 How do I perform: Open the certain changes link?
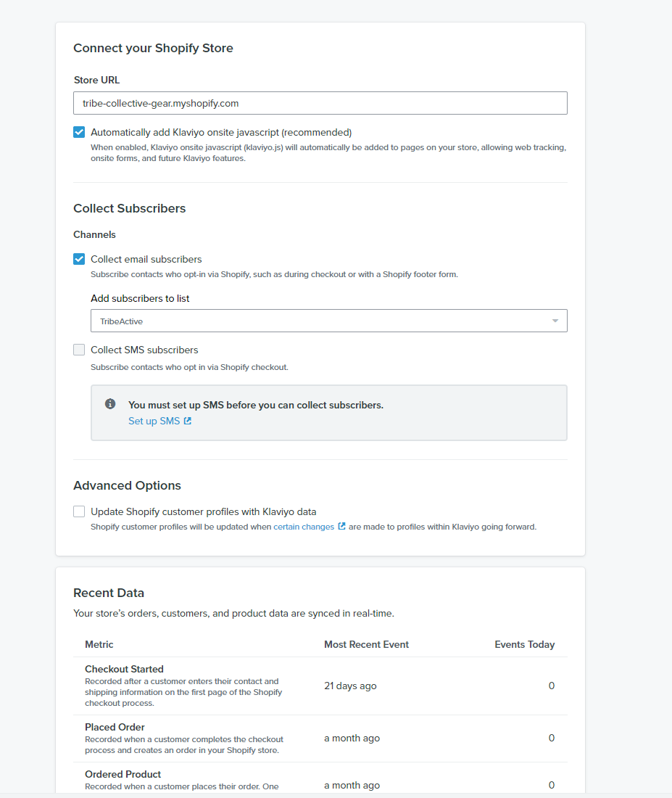pyautogui.click(x=304, y=527)
